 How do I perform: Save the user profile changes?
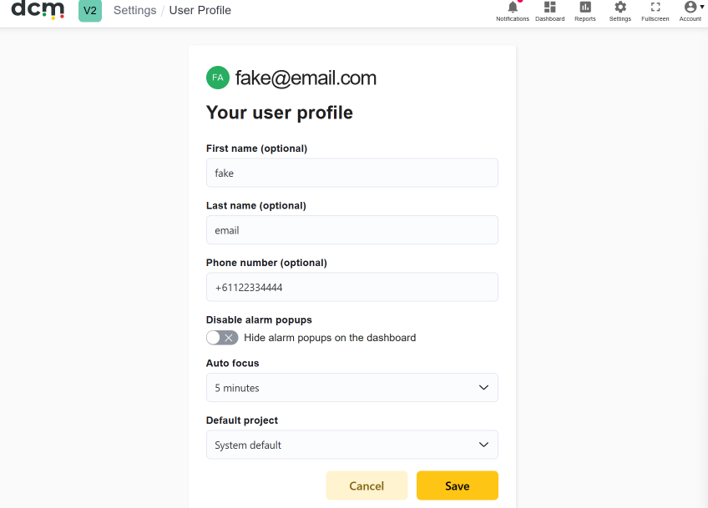point(457,485)
